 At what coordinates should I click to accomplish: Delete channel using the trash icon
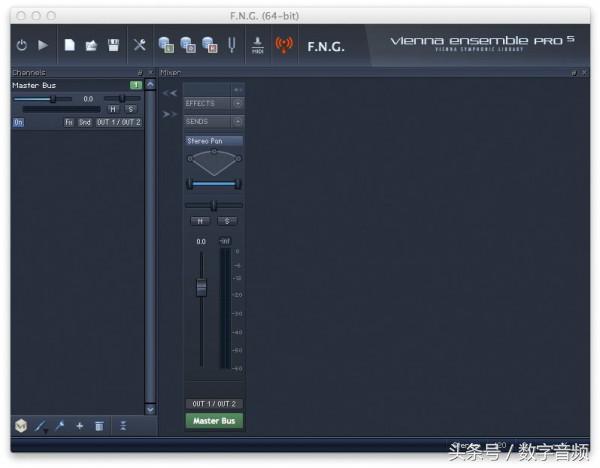point(99,426)
